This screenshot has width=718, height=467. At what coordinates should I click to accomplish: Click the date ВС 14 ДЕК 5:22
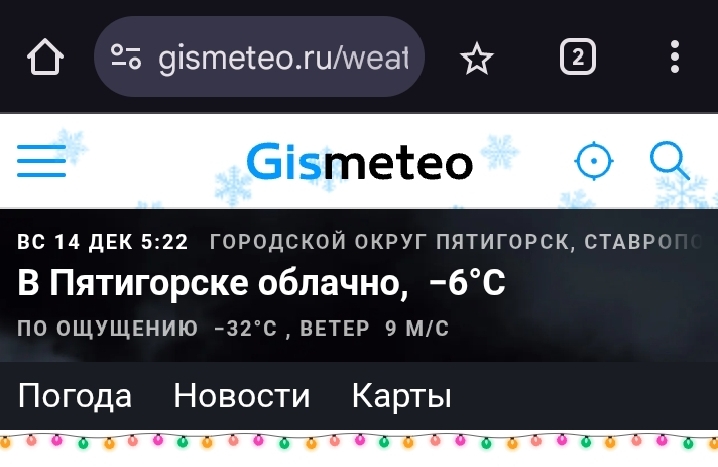click(x=103, y=242)
